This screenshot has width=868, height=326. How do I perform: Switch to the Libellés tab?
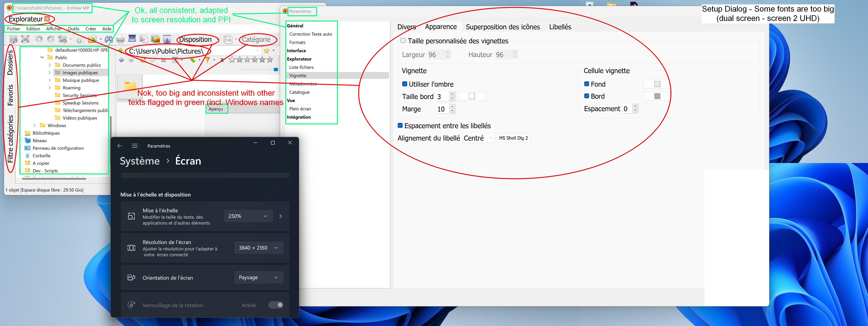(x=560, y=27)
